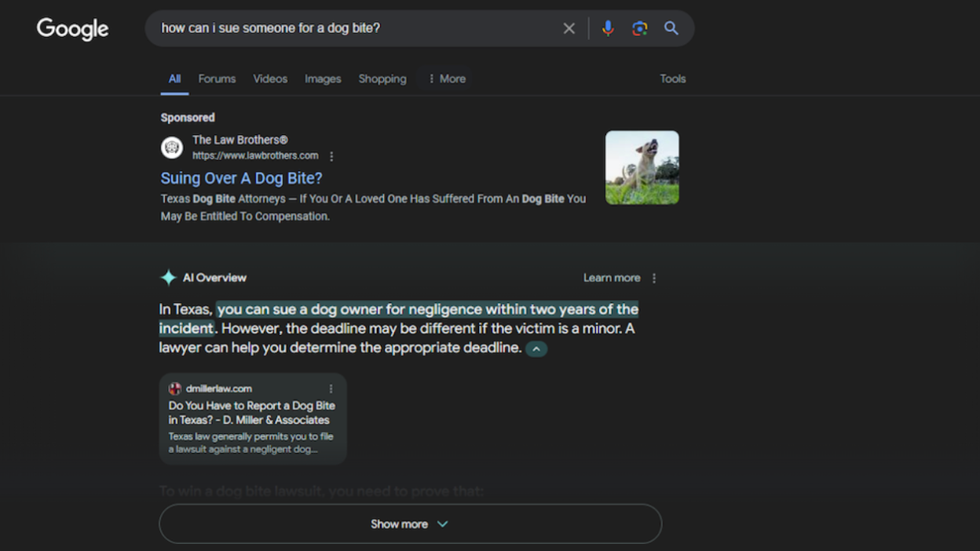Open Google Lens image search
The height and width of the screenshot is (551, 980).
click(640, 28)
